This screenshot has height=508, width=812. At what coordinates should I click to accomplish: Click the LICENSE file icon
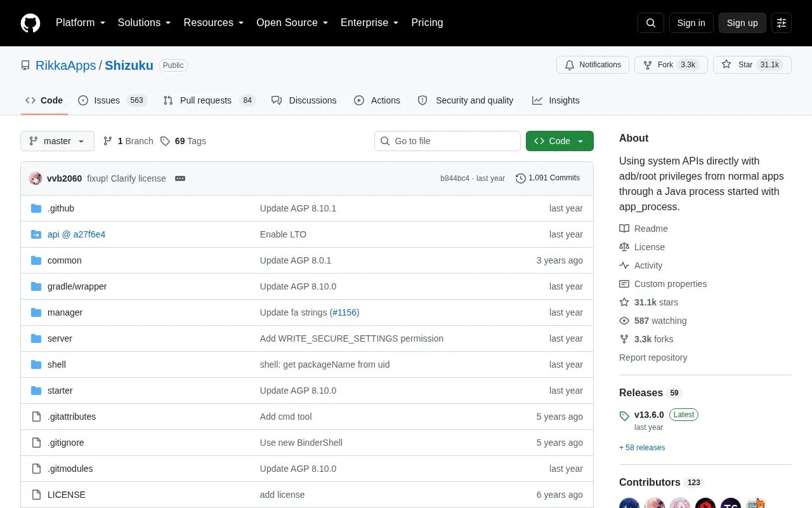click(36, 495)
